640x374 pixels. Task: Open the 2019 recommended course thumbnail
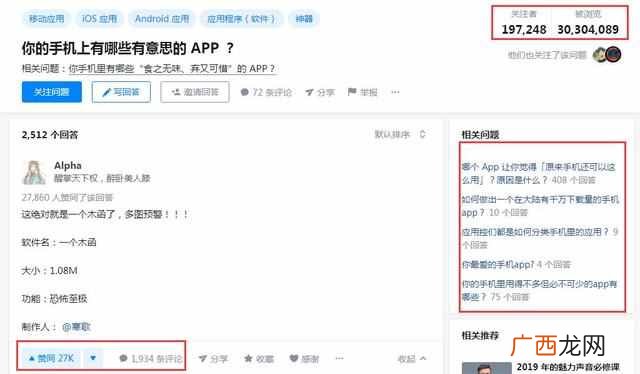tap(486, 367)
